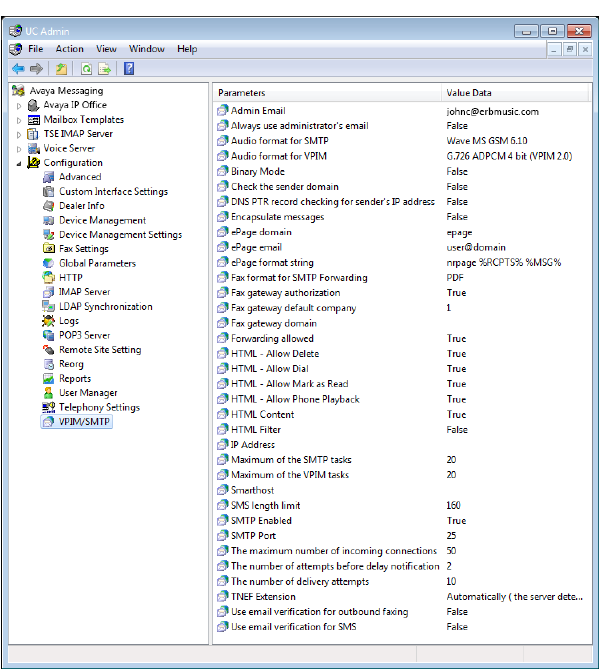Image resolution: width=599 pixels, height=669 pixels.
Task: Select Reorg in the tree
Action: click(71, 364)
